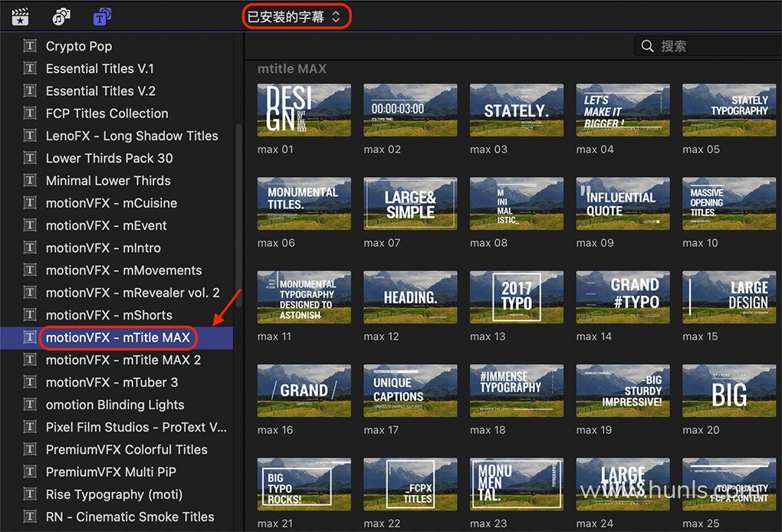The height and width of the screenshot is (532, 782).
Task: Click the title icon beside motionVFX - mCuisine
Action: tap(30, 203)
